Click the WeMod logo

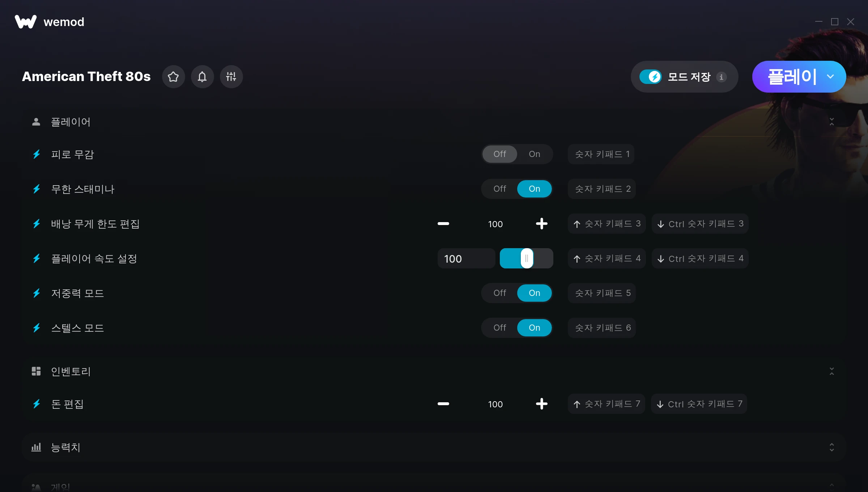pyautogui.click(x=26, y=22)
